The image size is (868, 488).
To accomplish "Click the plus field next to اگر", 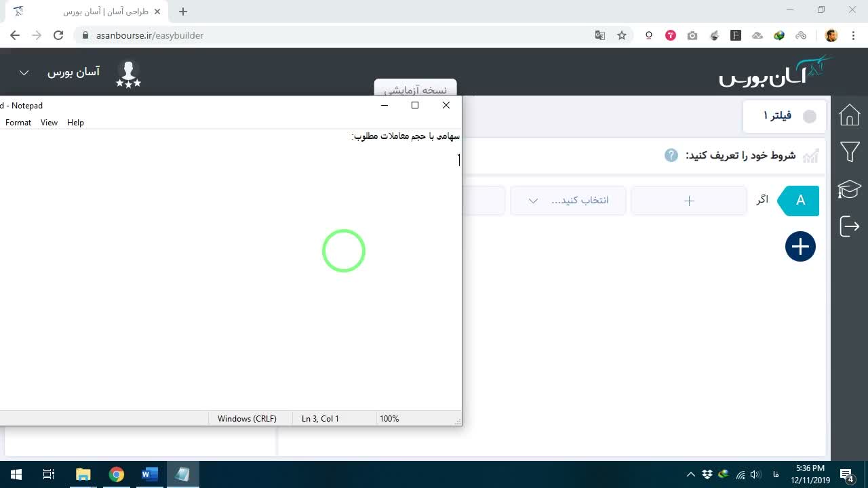I will 689,201.
